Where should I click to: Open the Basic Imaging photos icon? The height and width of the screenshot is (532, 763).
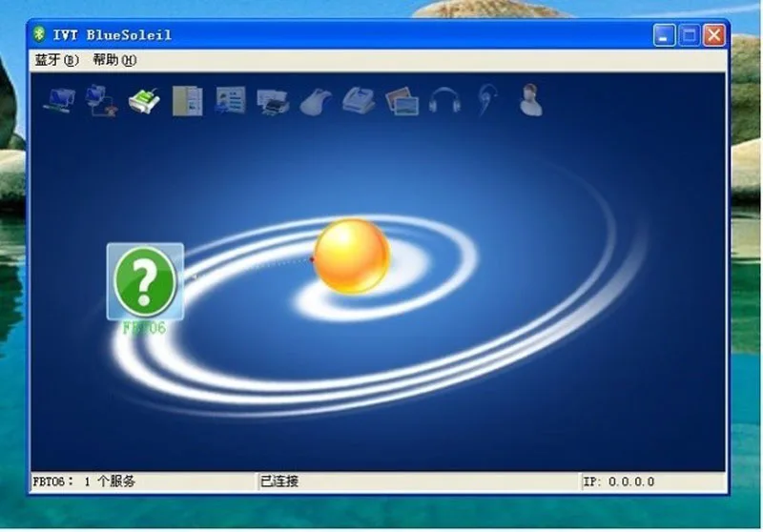[x=402, y=101]
